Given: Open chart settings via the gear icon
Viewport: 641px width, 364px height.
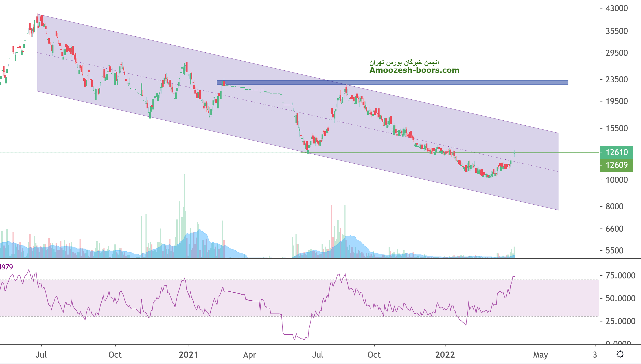Looking at the screenshot, I should pyautogui.click(x=620, y=354).
